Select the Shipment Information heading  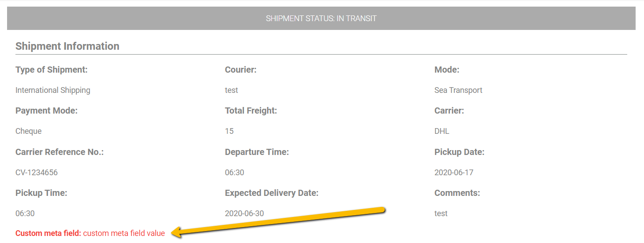(67, 46)
